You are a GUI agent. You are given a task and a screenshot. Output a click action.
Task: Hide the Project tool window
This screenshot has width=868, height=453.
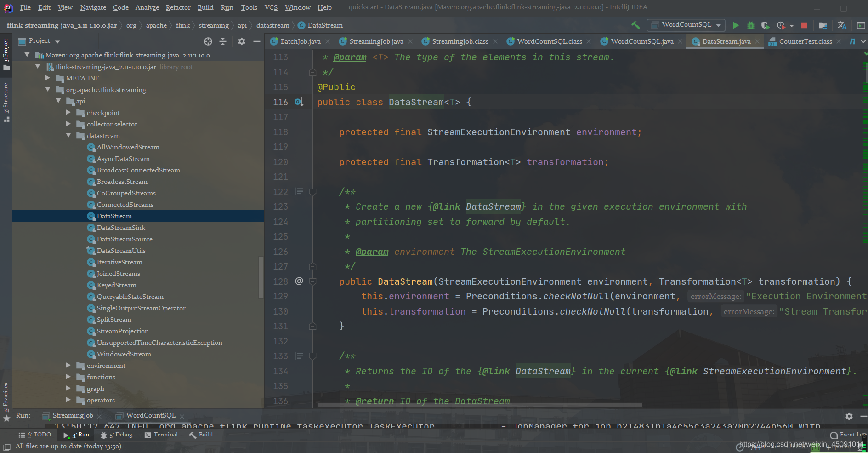pyautogui.click(x=257, y=41)
